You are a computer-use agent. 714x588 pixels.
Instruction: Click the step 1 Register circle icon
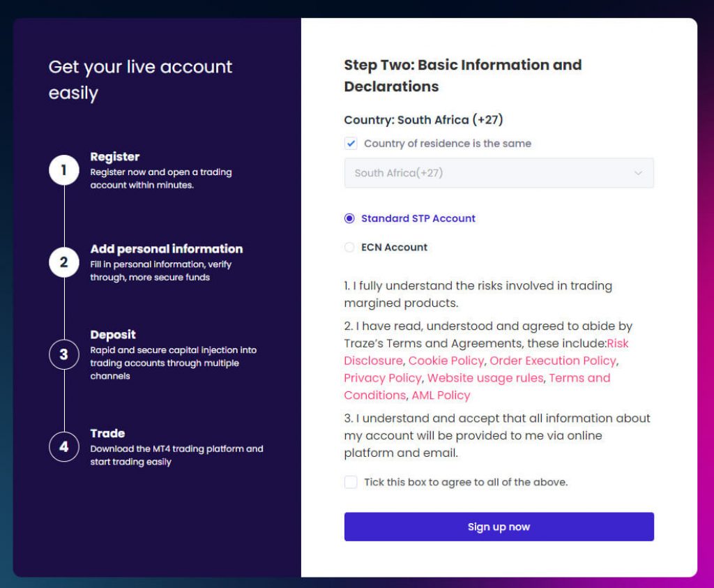[x=63, y=170]
